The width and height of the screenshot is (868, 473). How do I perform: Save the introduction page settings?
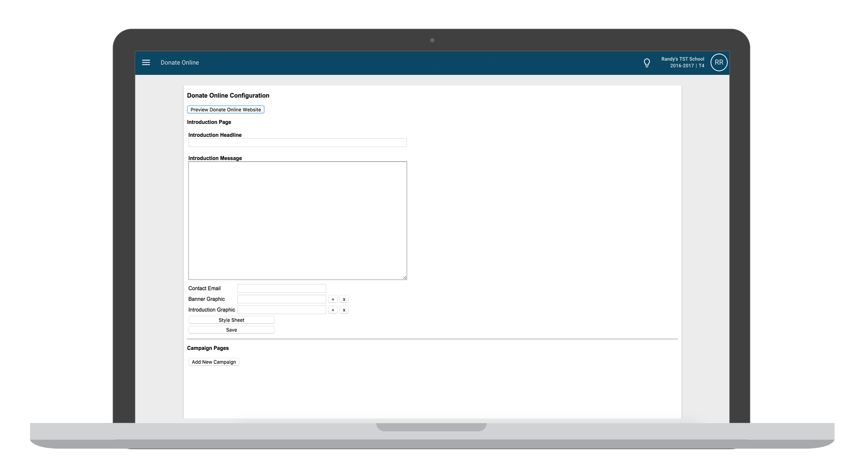click(231, 330)
